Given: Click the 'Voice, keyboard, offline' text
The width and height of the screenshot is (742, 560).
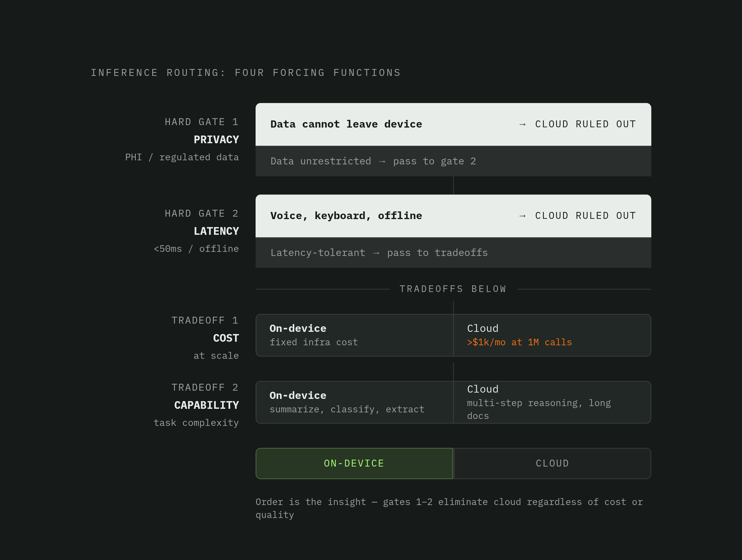Looking at the screenshot, I should pyautogui.click(x=346, y=216).
